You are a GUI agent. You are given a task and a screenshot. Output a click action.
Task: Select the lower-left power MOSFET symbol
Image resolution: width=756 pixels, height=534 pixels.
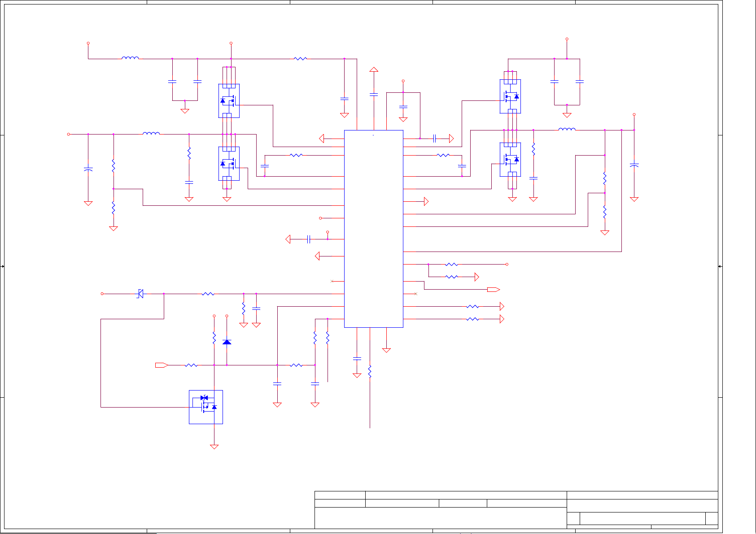pyautogui.click(x=229, y=164)
